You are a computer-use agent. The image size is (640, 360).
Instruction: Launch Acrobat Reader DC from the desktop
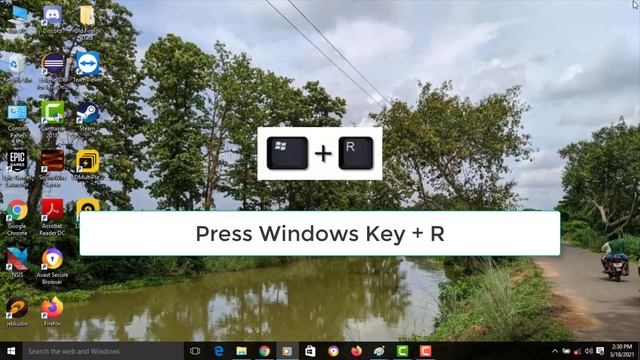coord(52,217)
